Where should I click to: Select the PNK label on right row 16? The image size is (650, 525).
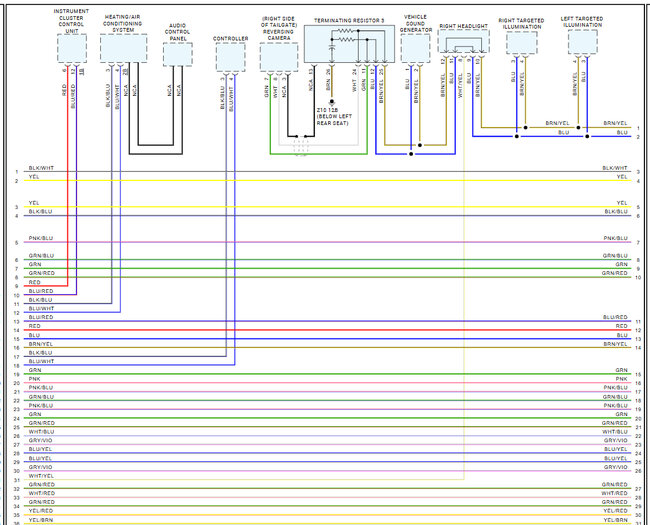click(621, 379)
